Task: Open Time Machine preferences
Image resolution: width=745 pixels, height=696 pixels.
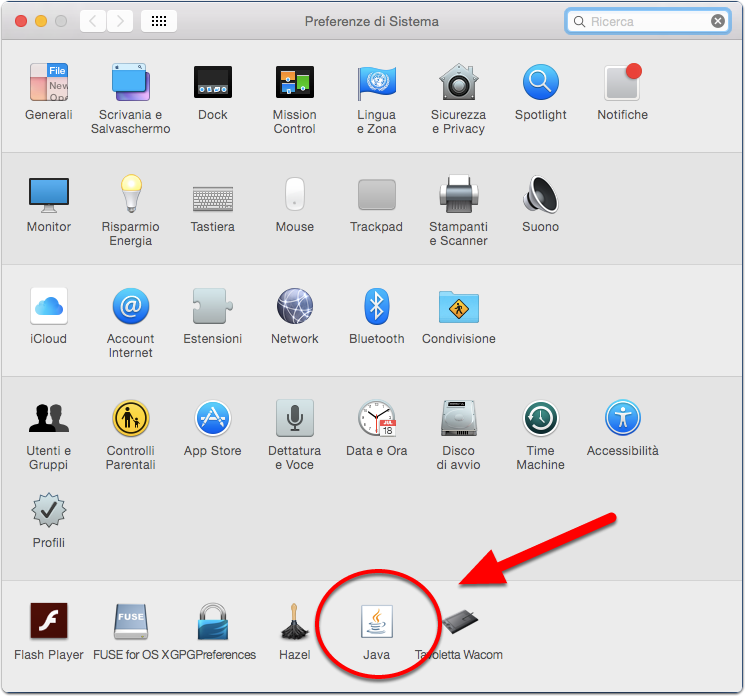Action: coord(541,418)
